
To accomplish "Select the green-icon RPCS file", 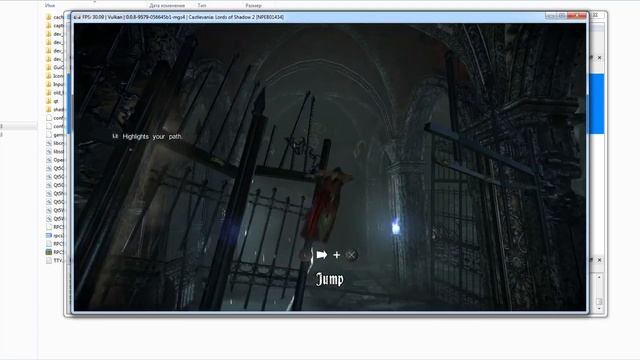I will 49,252.
